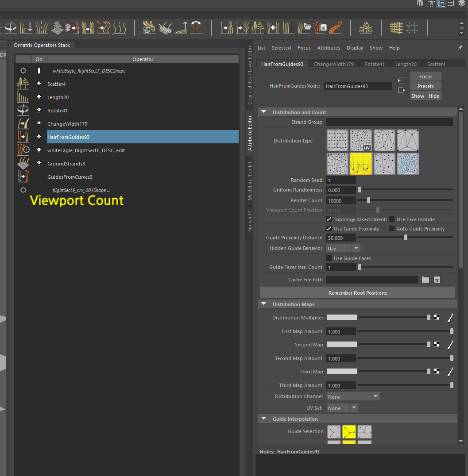This screenshot has width=468, height=476.
Task: Click the Render Count slider handle
Action: (x=368, y=200)
